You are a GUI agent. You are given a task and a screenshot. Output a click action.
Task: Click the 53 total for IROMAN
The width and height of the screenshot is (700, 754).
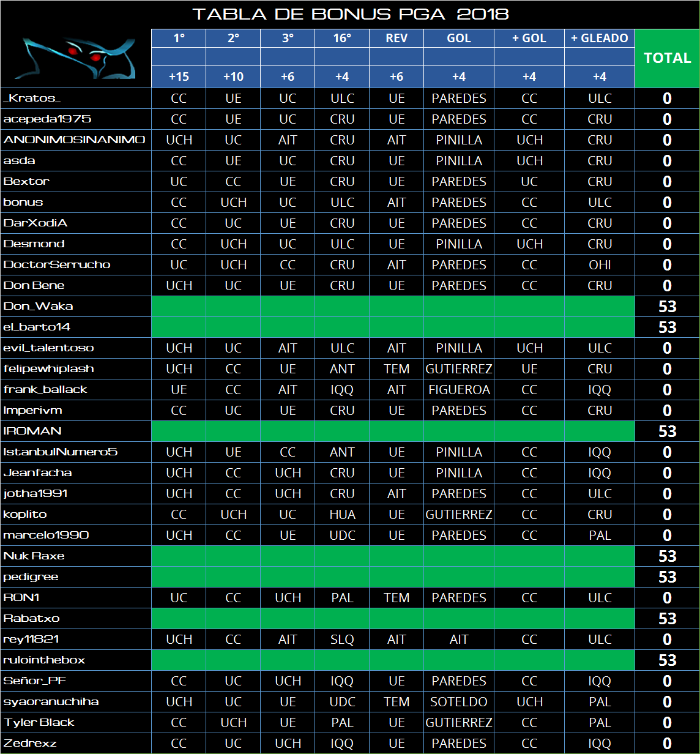click(x=667, y=431)
